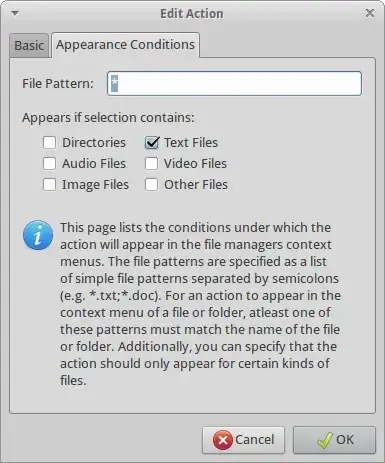Switch to the Basic tab
The height and width of the screenshot is (463, 385).
point(29,46)
